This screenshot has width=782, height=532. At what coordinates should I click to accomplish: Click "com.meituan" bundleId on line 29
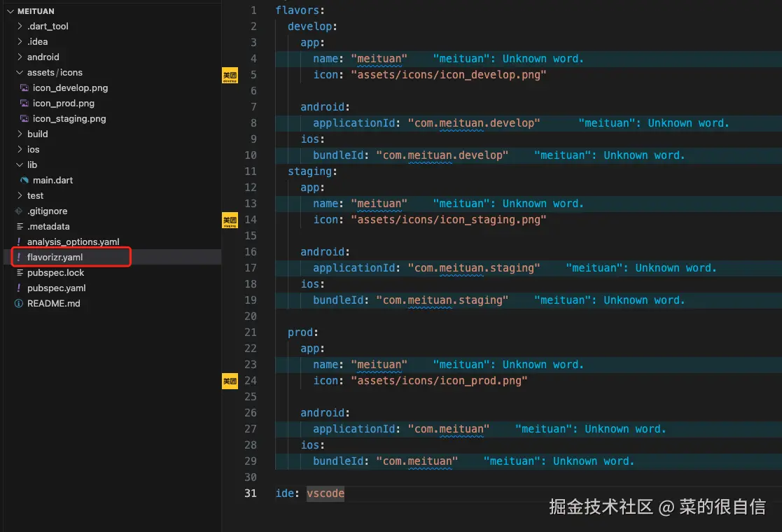417,461
